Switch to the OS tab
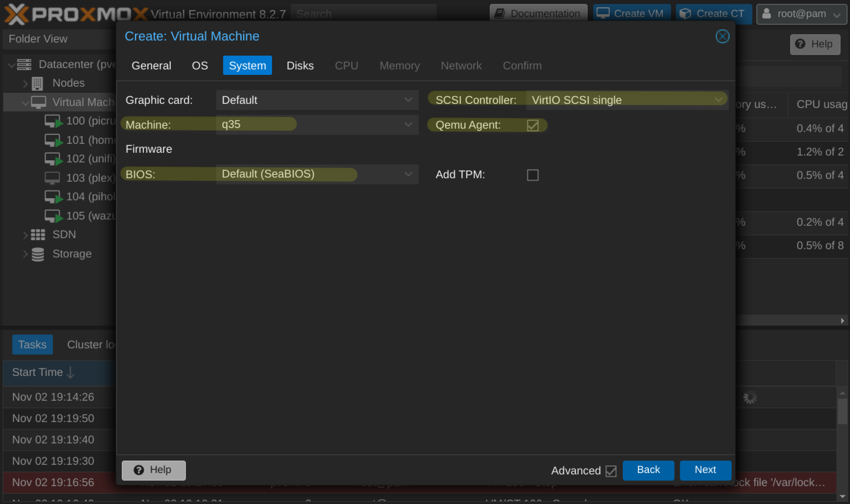The height and width of the screenshot is (504, 850). [x=200, y=66]
